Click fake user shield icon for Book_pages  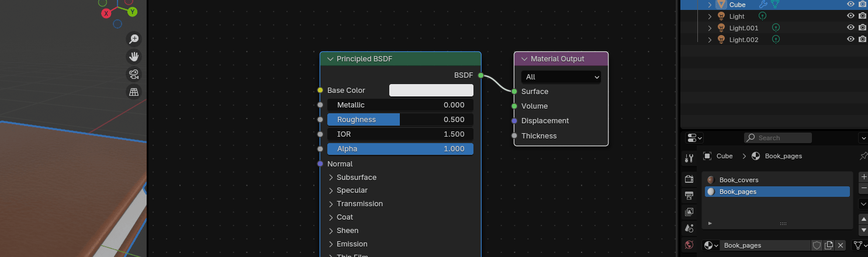817,245
